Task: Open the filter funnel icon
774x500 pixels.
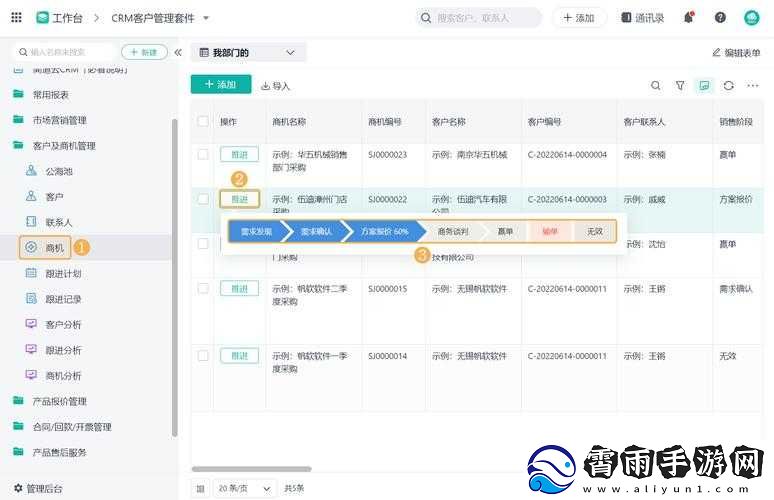Action: 680,85
